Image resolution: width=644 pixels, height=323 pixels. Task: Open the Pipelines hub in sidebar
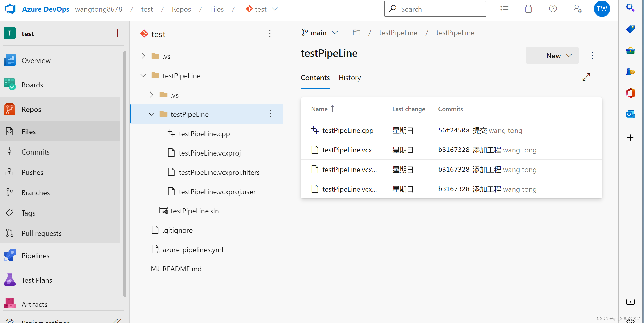point(35,255)
